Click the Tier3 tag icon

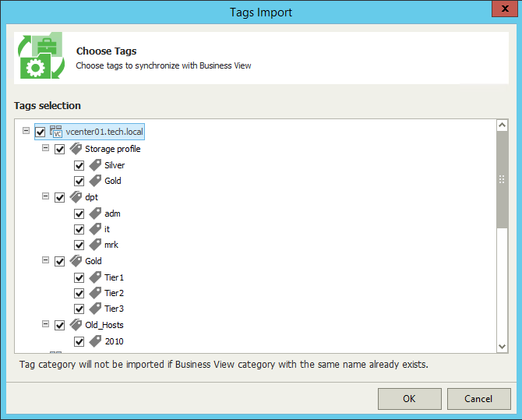pyautogui.click(x=95, y=309)
